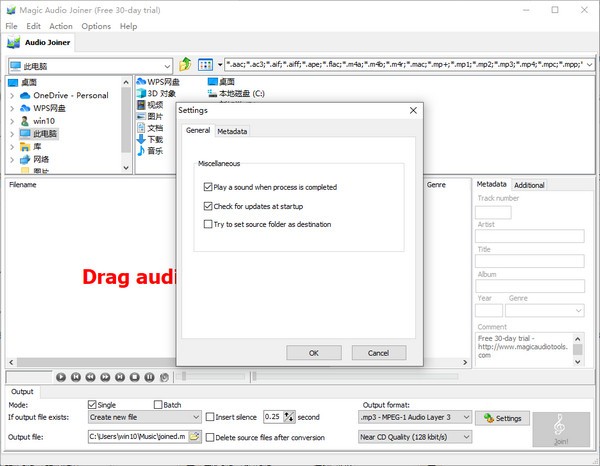Click the silence duration stepper arrows
600x466 pixels.
pyautogui.click(x=289, y=417)
